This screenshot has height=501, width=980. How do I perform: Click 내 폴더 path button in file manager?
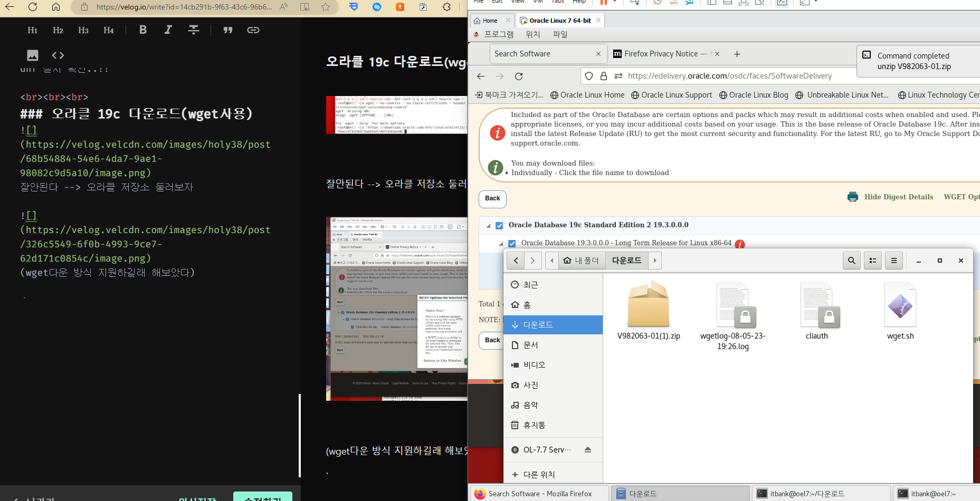(581, 261)
